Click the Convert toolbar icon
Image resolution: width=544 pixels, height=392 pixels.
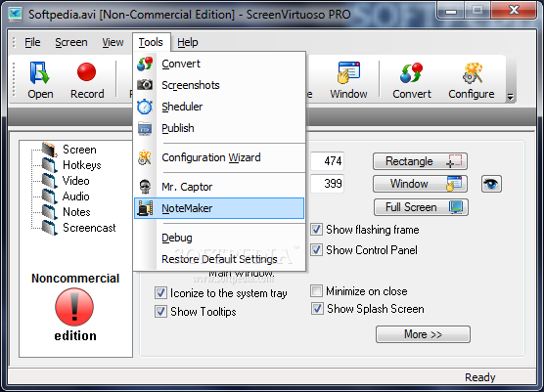tap(412, 80)
